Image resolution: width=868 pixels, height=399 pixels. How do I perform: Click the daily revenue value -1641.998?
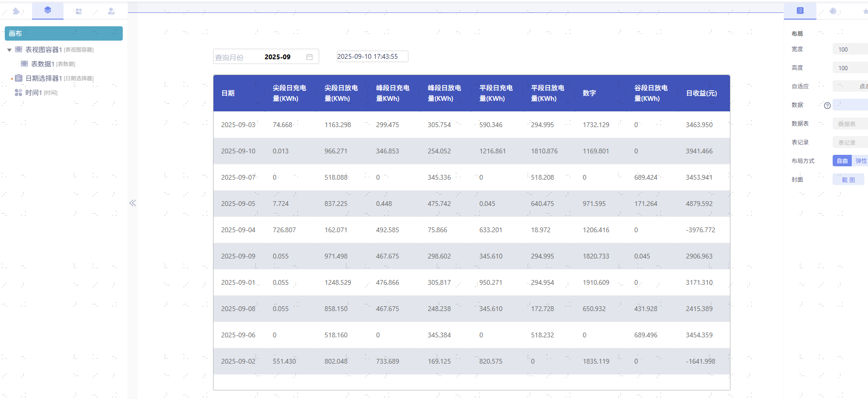coord(701,361)
